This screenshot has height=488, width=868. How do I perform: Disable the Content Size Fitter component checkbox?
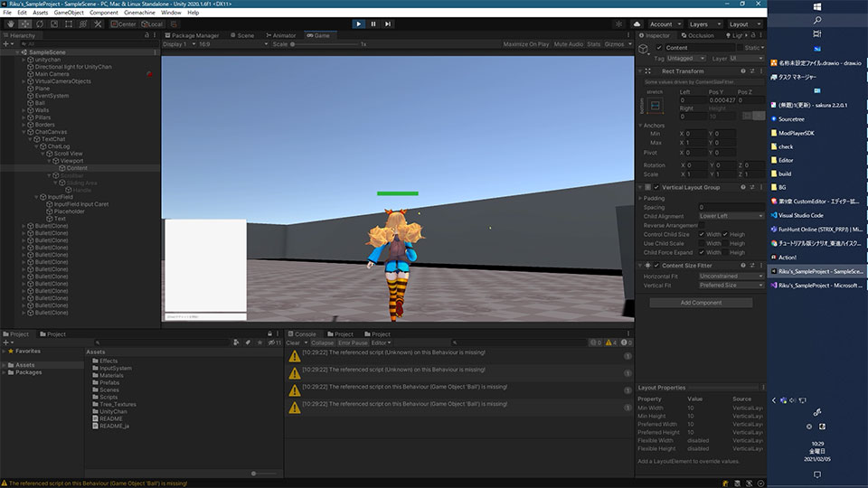pyautogui.click(x=656, y=265)
